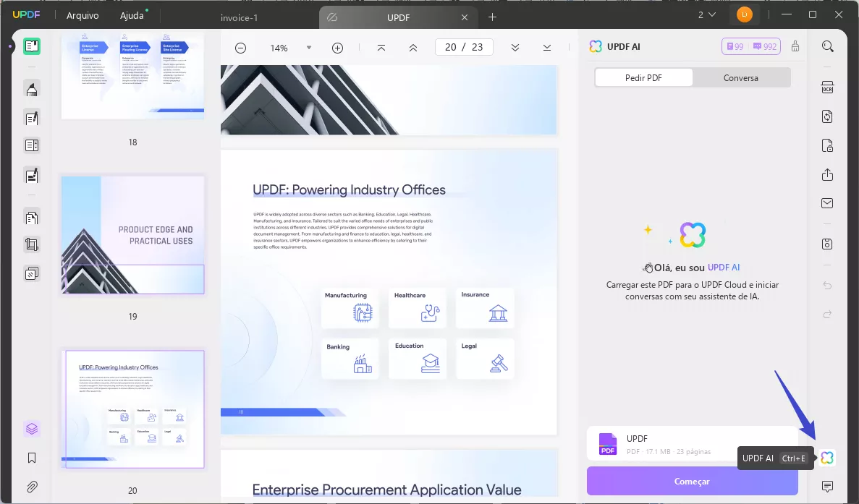The image size is (859, 504).
Task: Open the Protect PDF lock tool
Action: [x=827, y=145]
